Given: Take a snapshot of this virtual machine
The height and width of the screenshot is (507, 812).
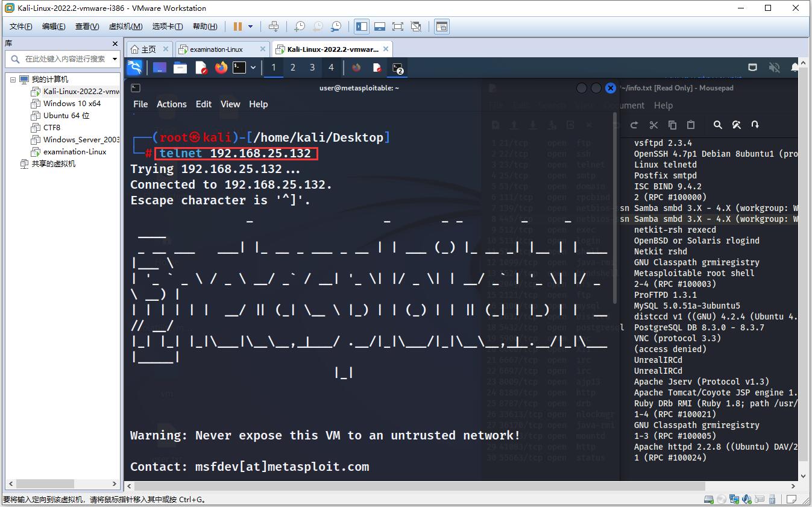Looking at the screenshot, I should (300, 27).
